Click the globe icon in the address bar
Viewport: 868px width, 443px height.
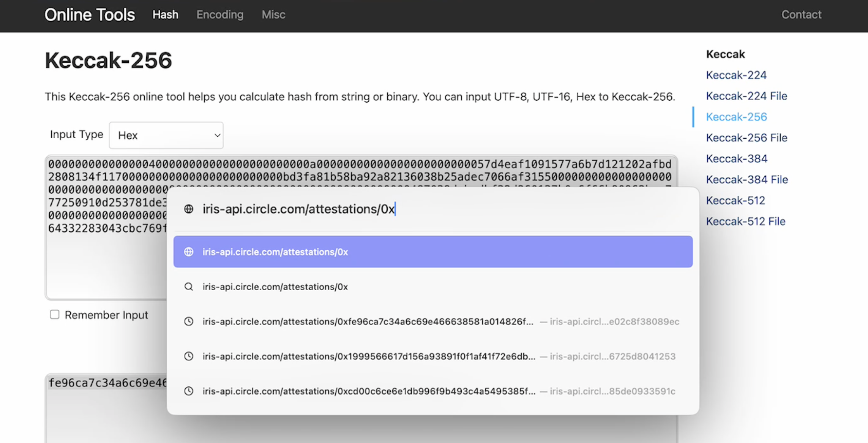tap(189, 209)
